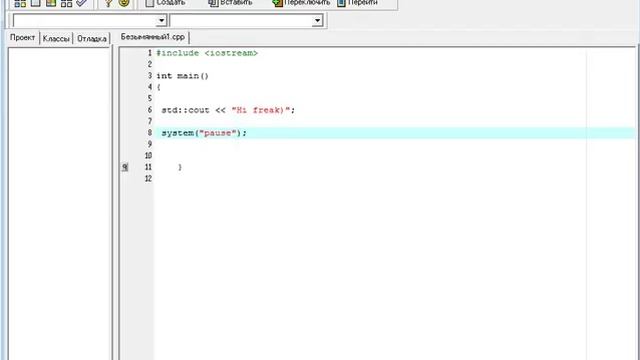The width and height of the screenshot is (640, 360).
Task: Click the Run program icon
Action: 36,3
